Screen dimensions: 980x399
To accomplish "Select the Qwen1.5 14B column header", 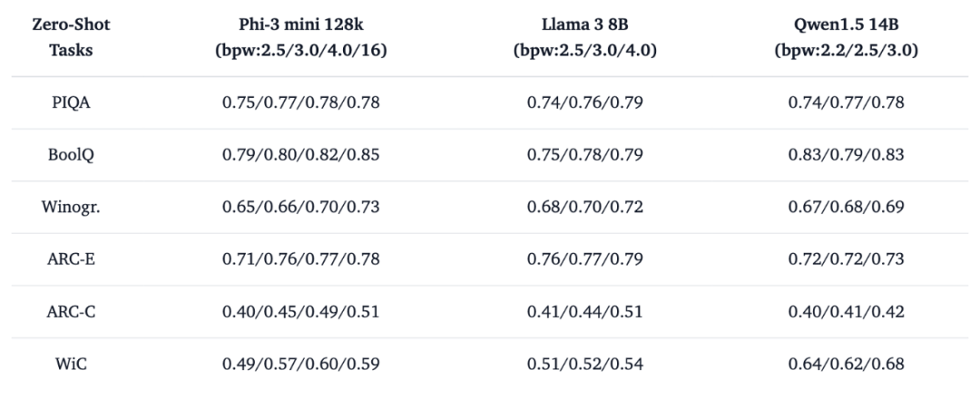I will (x=847, y=37).
